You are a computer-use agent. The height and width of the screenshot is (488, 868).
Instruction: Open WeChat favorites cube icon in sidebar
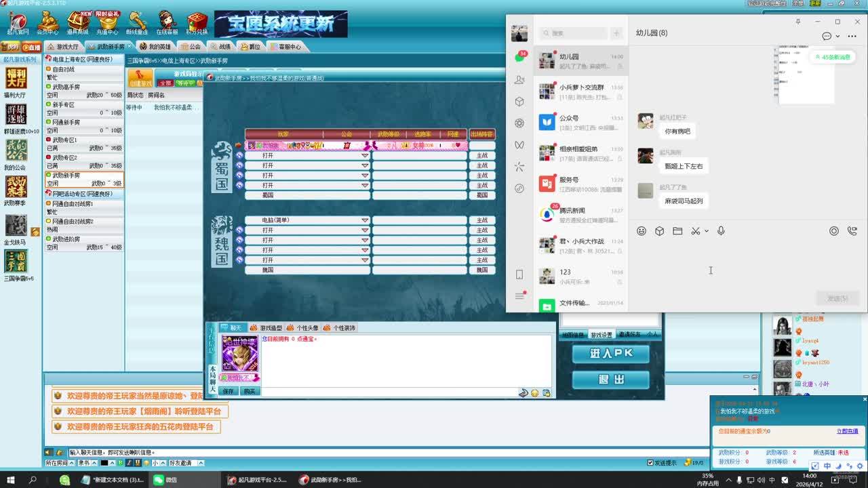pyautogui.click(x=519, y=102)
